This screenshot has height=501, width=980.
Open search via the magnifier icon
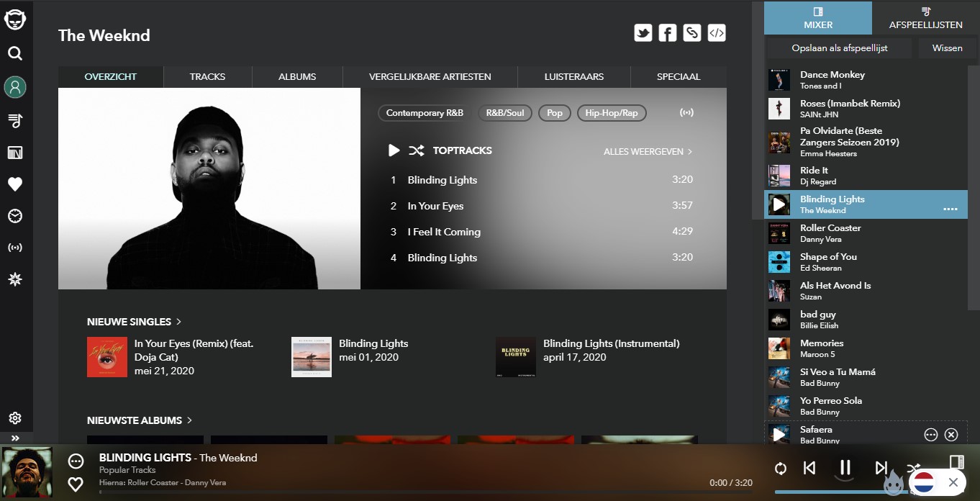[15, 53]
